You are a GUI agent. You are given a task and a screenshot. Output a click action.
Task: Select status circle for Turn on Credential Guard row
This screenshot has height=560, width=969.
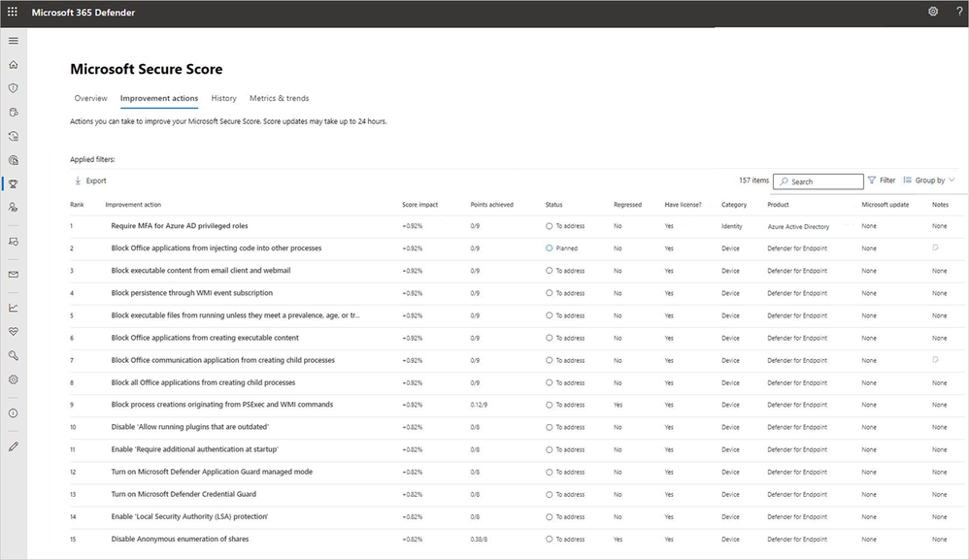(x=549, y=494)
